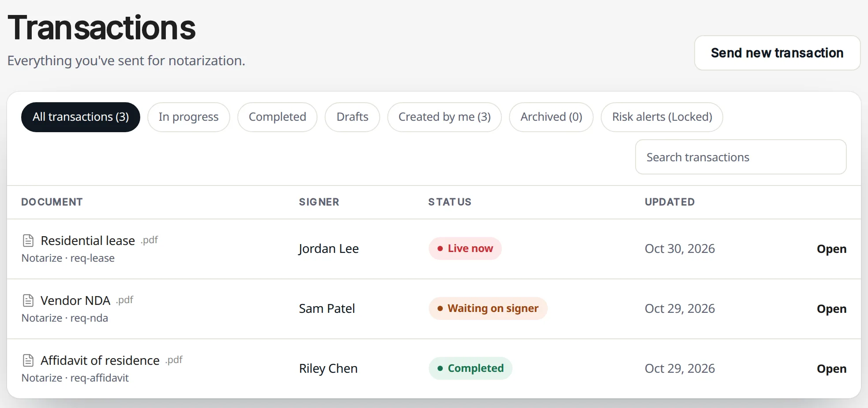Click the Vendor NDA document name
The width and height of the screenshot is (868, 408).
(75, 300)
